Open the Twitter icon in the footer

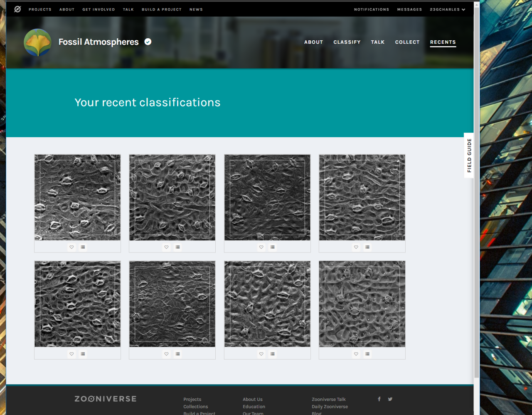390,399
